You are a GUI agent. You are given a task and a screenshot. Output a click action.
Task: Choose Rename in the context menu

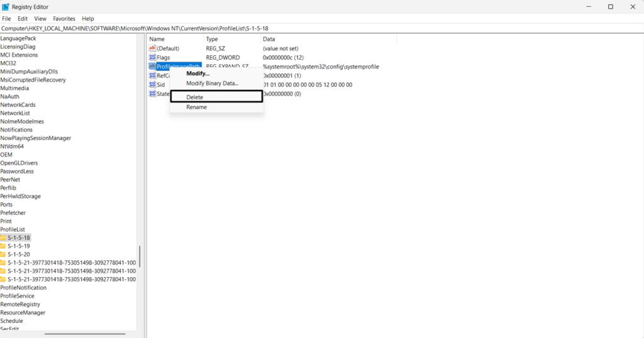pyautogui.click(x=216, y=107)
